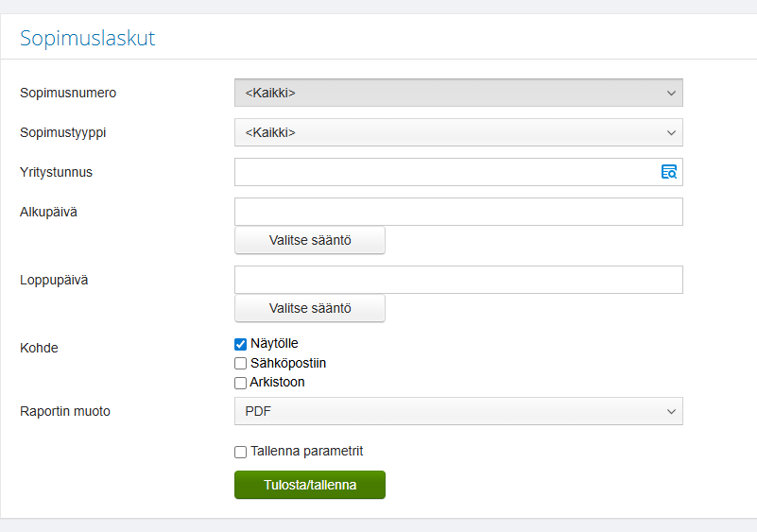Check the Tallenna parametrit option
Viewport: 757px width, 532px height.
coord(240,452)
